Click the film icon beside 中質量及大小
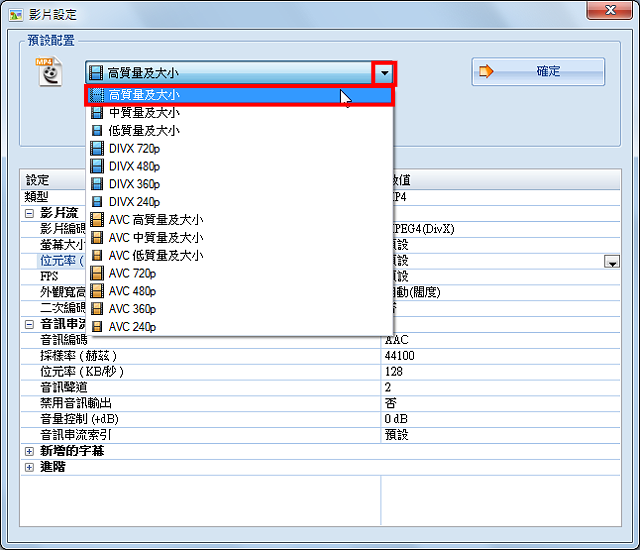This screenshot has height=550, width=640. pos(97,113)
